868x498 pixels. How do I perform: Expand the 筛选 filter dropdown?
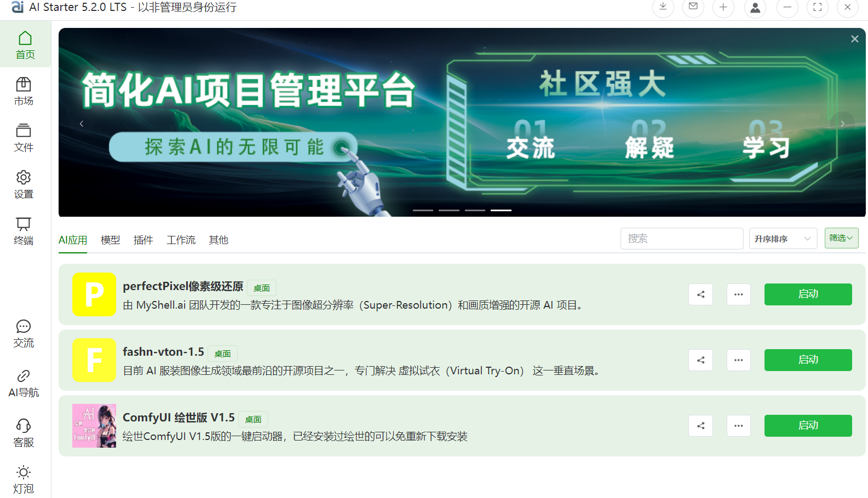tap(842, 238)
